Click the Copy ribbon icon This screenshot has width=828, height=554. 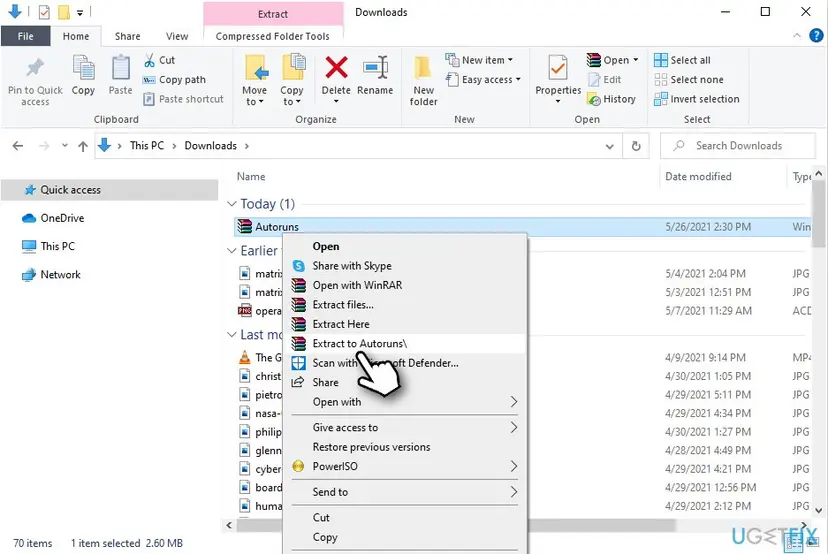(x=83, y=68)
